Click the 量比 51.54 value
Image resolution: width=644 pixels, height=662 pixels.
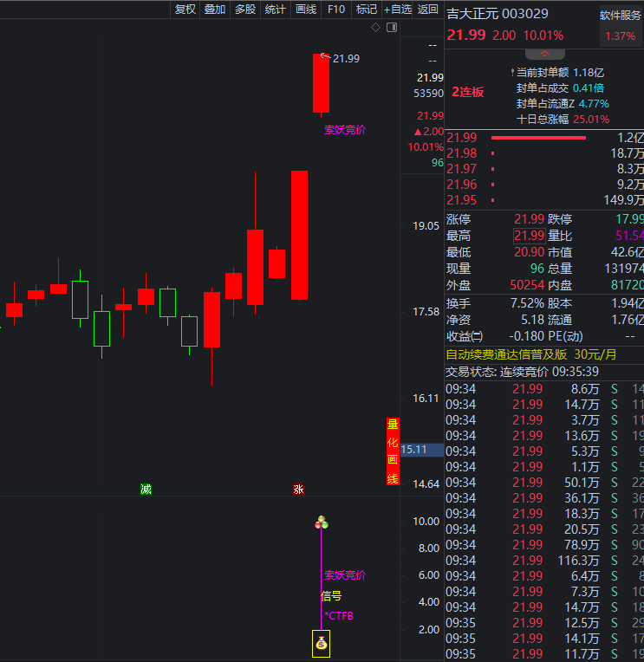(x=629, y=236)
